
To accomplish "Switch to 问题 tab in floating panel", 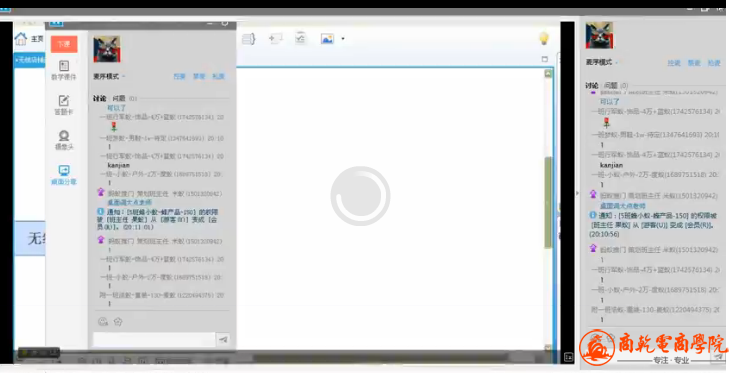I will [119, 98].
